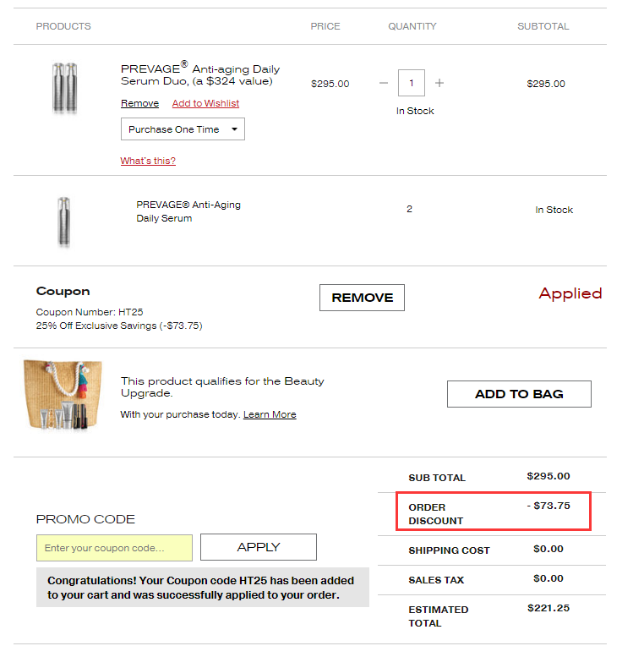Click the PREVAGE Serum Duo product title

pyautogui.click(x=200, y=75)
